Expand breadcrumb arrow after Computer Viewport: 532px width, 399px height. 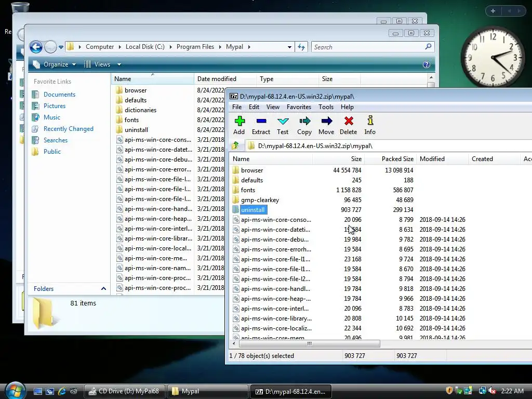click(x=120, y=47)
